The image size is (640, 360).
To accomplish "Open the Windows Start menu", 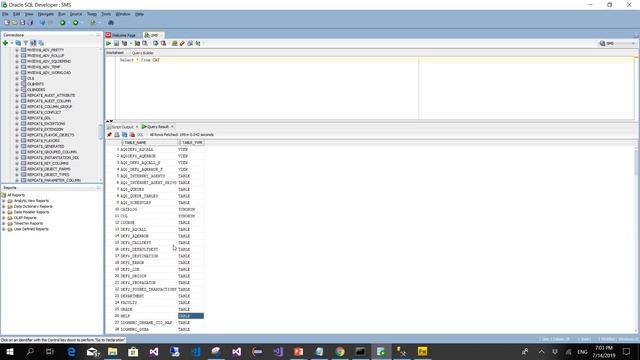I will (9, 351).
